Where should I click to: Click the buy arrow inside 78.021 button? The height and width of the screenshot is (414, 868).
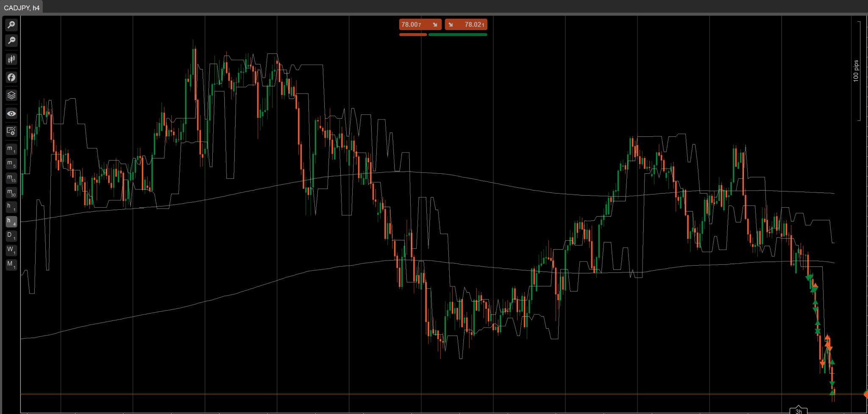tap(451, 25)
